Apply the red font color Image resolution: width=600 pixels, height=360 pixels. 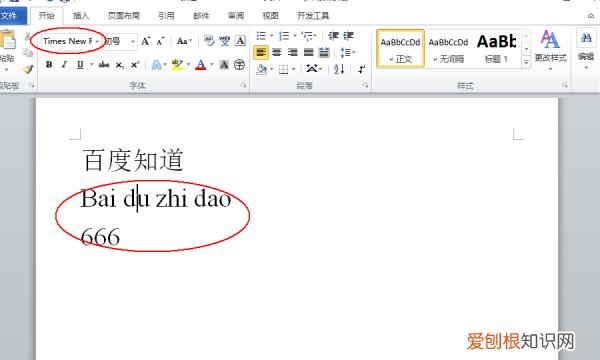tap(201, 65)
